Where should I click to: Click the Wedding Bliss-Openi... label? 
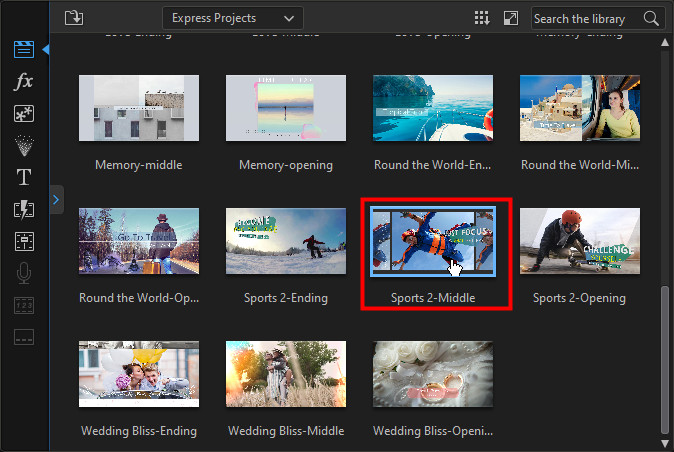433,431
